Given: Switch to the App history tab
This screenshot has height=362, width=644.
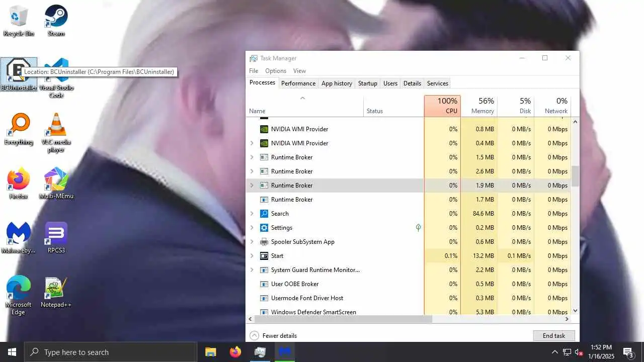Looking at the screenshot, I should coord(337,83).
